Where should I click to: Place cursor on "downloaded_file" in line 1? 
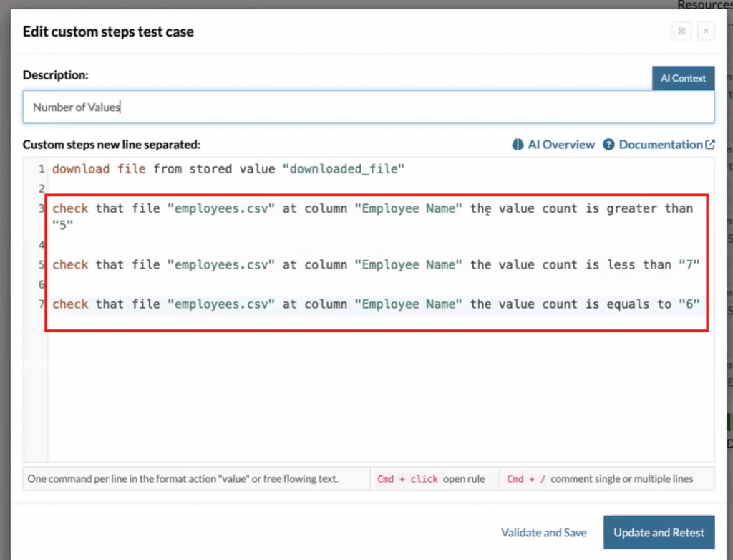pyautogui.click(x=344, y=170)
